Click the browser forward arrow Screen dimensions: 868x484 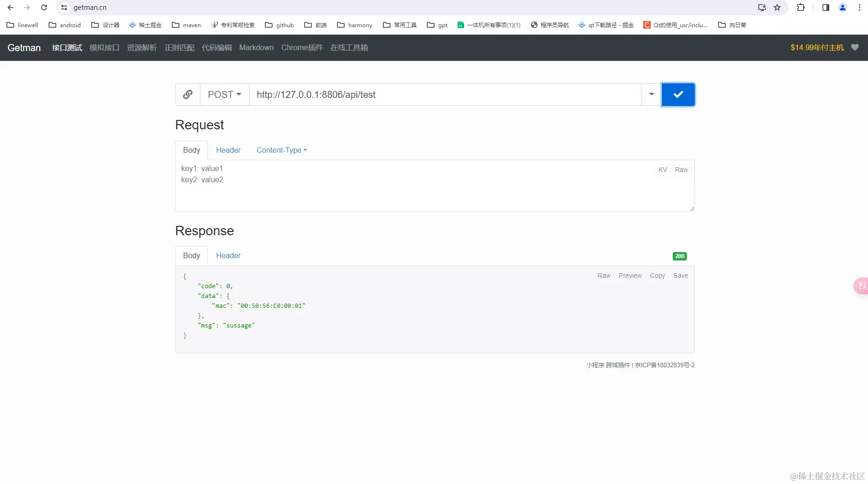click(27, 7)
